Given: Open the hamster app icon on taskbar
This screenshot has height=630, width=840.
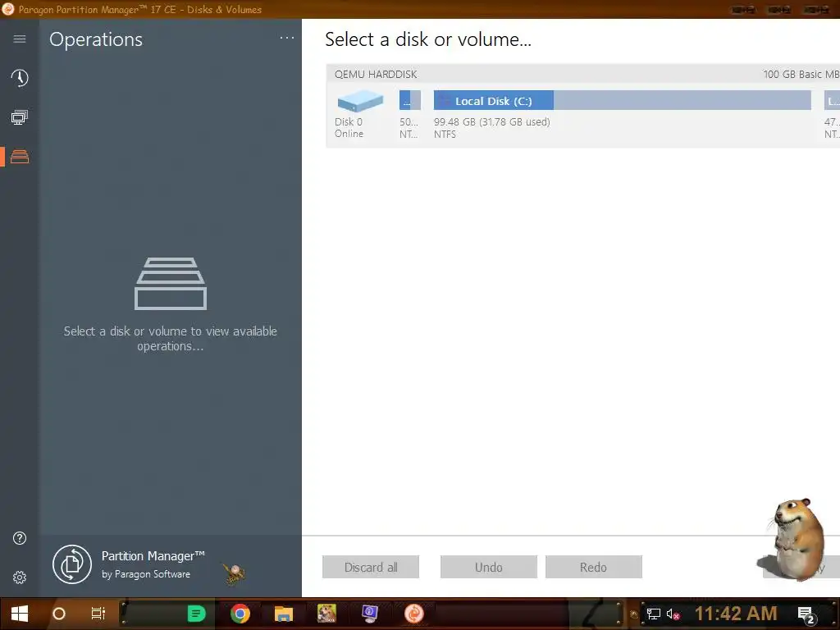Looking at the screenshot, I should pyautogui.click(x=326, y=614).
